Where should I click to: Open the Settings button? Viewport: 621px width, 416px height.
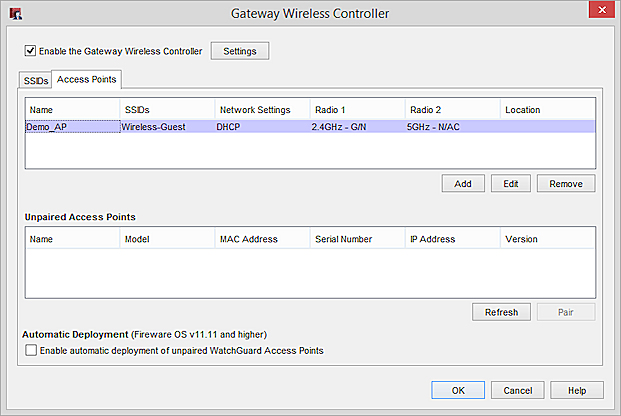pyautogui.click(x=239, y=50)
